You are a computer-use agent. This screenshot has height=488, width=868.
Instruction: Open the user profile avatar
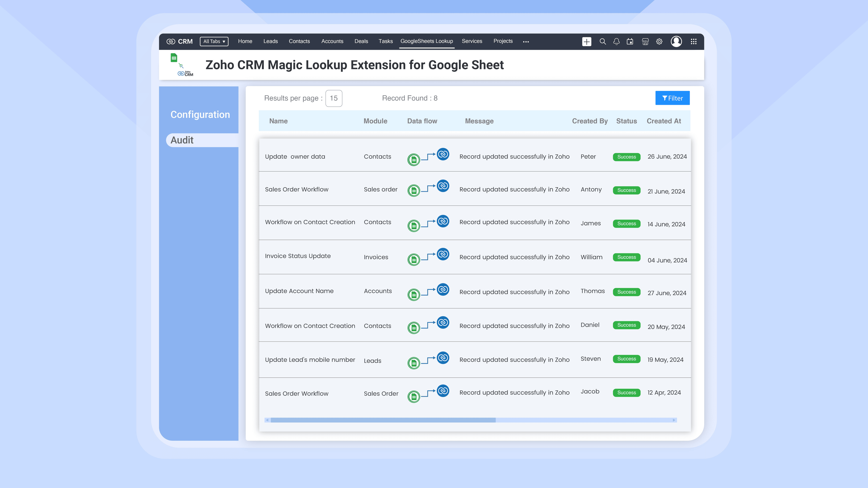676,41
